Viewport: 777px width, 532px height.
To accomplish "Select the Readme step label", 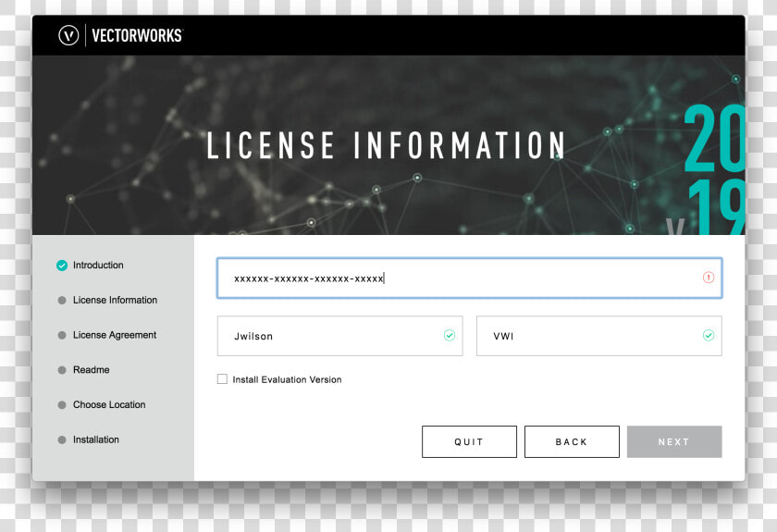I will [x=92, y=370].
